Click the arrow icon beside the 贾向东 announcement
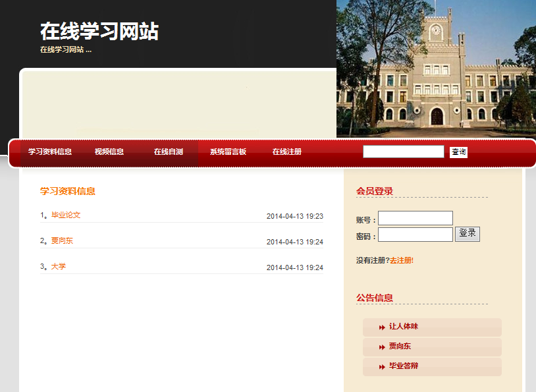The height and width of the screenshot is (392, 536). [x=382, y=347]
